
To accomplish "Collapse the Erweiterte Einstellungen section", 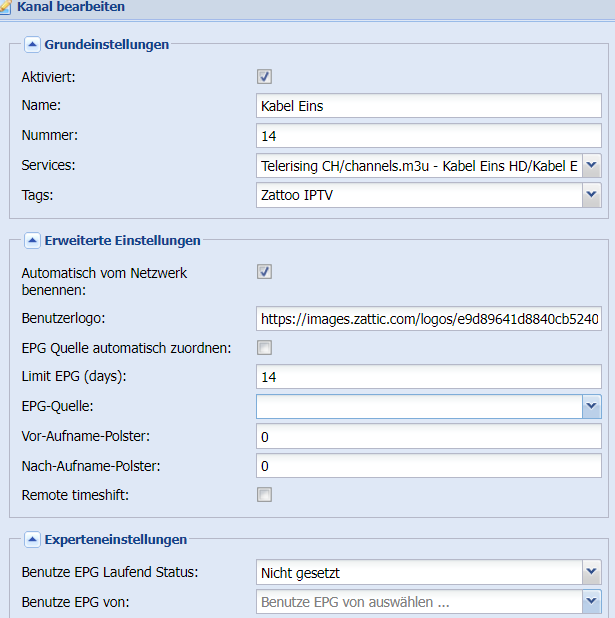I will [32, 240].
